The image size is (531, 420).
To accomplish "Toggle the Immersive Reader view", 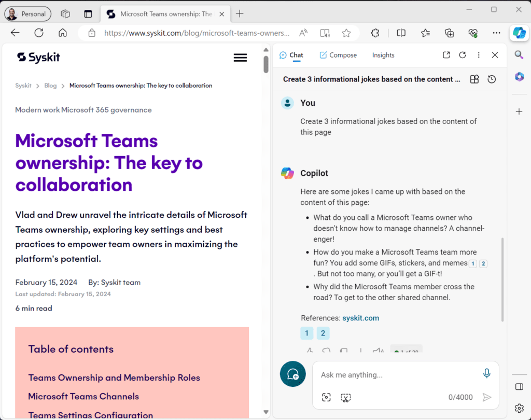I will tap(325, 33).
